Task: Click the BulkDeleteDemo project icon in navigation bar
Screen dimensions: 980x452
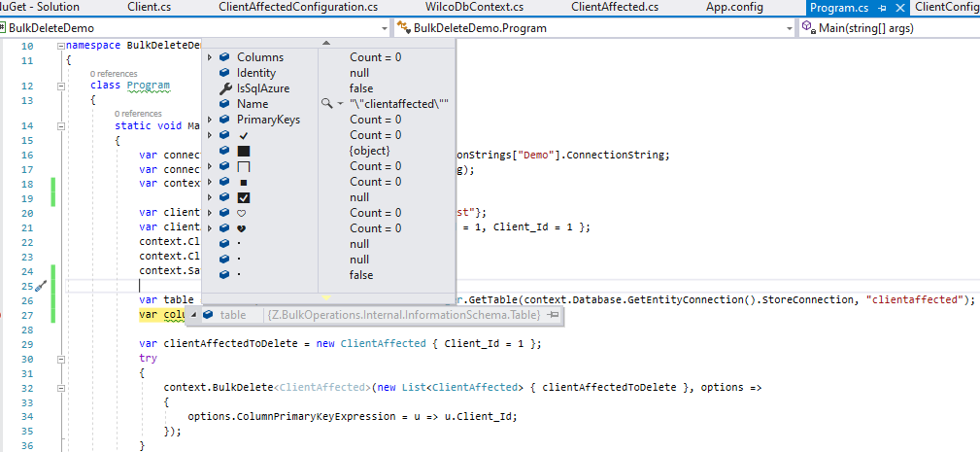Action: click(x=3, y=28)
